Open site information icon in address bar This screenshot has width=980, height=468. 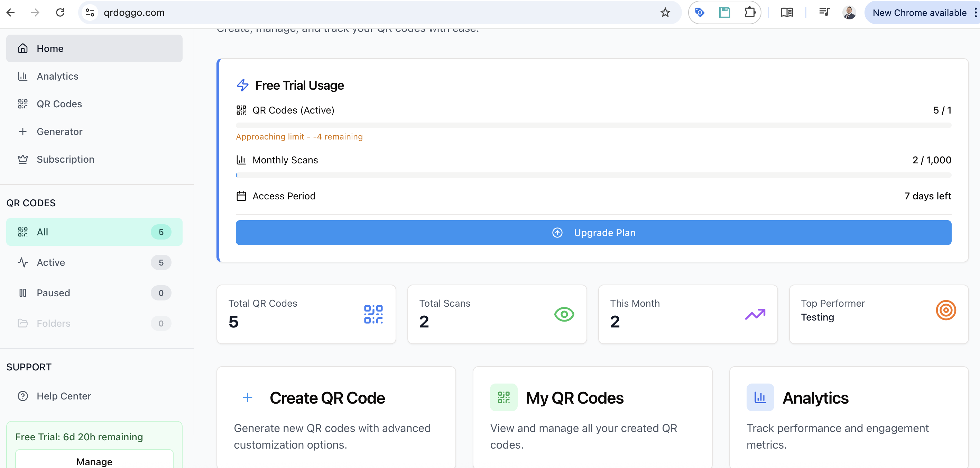[90, 12]
